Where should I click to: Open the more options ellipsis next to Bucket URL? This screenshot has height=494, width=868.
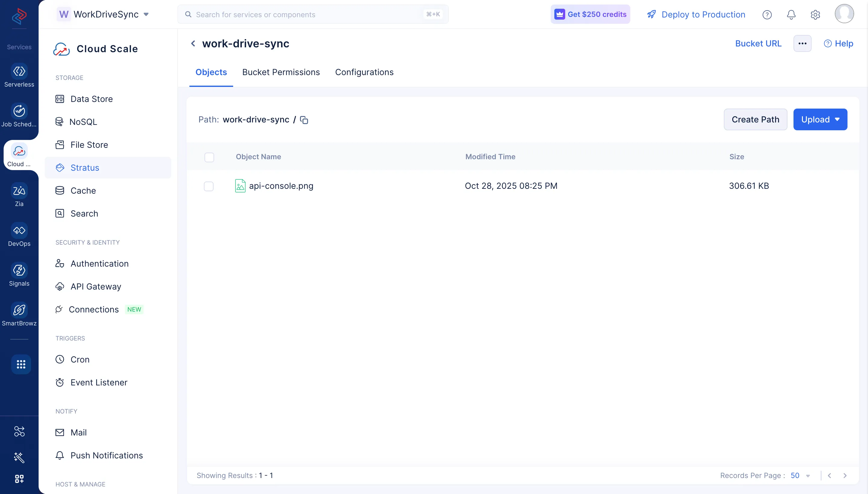[802, 43]
